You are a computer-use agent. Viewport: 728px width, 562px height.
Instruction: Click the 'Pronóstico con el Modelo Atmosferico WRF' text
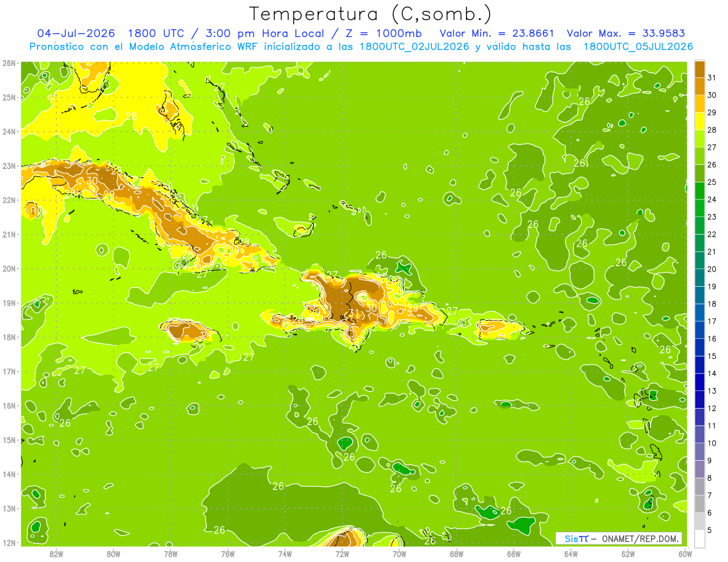pos(144,47)
